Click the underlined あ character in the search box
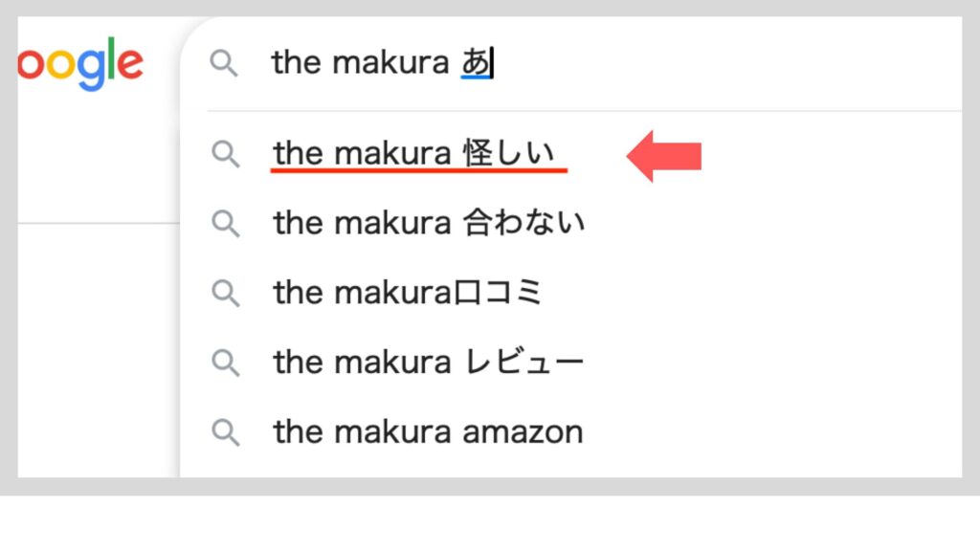This screenshot has width=980, height=551. (475, 63)
